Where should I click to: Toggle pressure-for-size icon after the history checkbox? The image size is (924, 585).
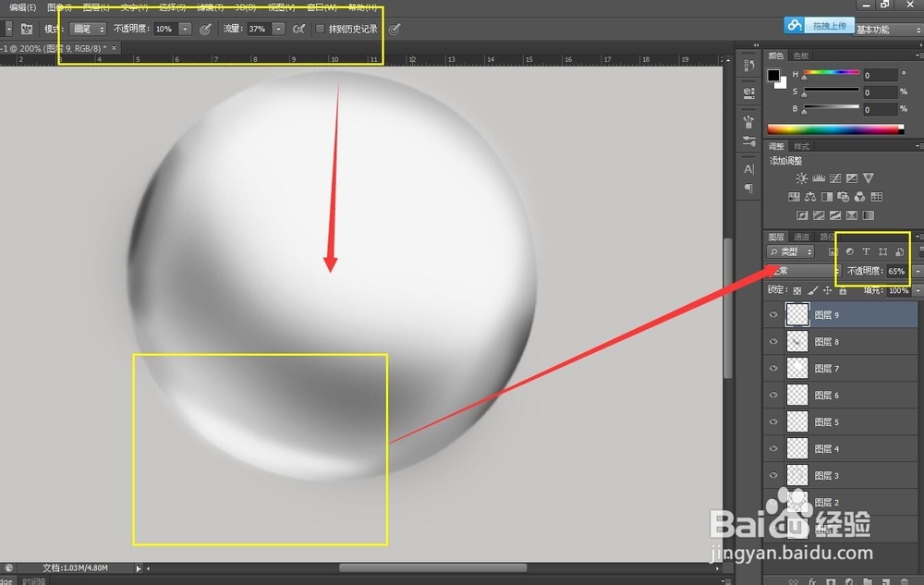[x=395, y=29]
